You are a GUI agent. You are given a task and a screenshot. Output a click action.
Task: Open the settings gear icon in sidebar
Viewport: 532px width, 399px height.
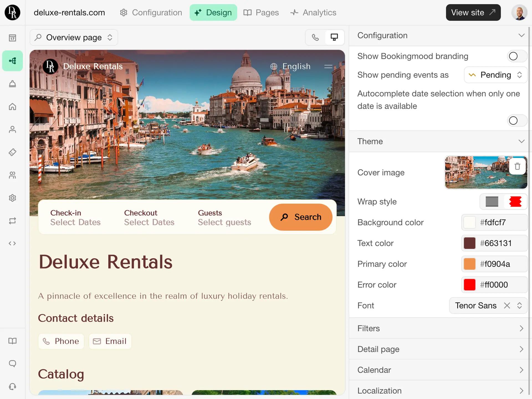coord(12,198)
